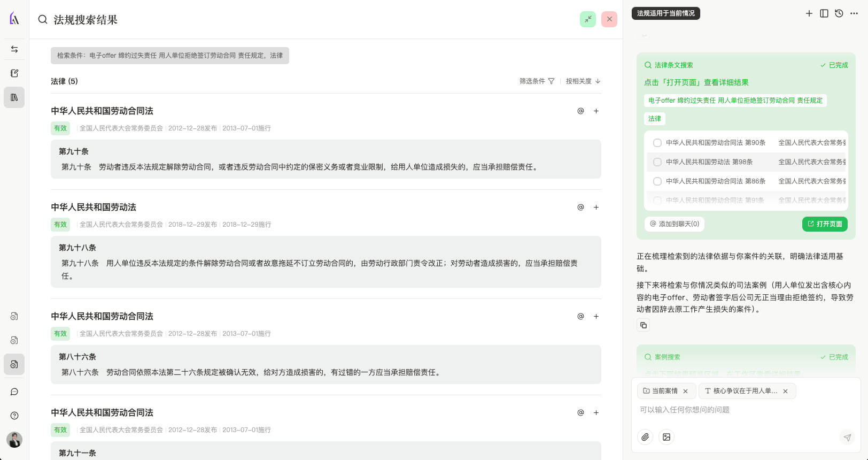Remove the 当前案情 context tag

coord(686,391)
